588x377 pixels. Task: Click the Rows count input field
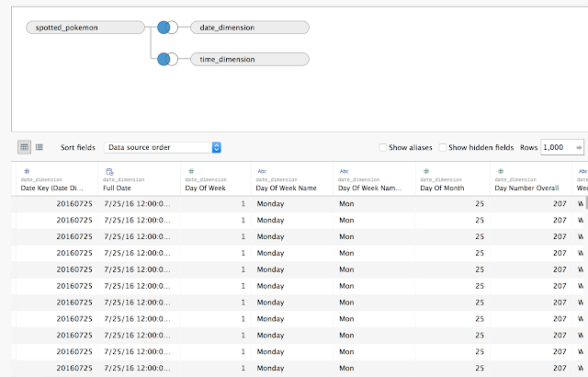(x=555, y=147)
